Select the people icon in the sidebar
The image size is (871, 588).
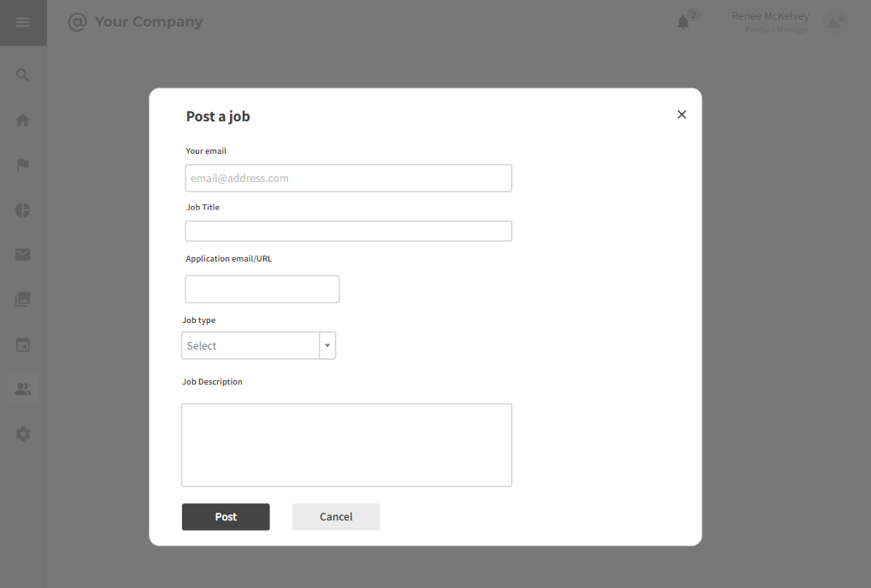(22, 389)
